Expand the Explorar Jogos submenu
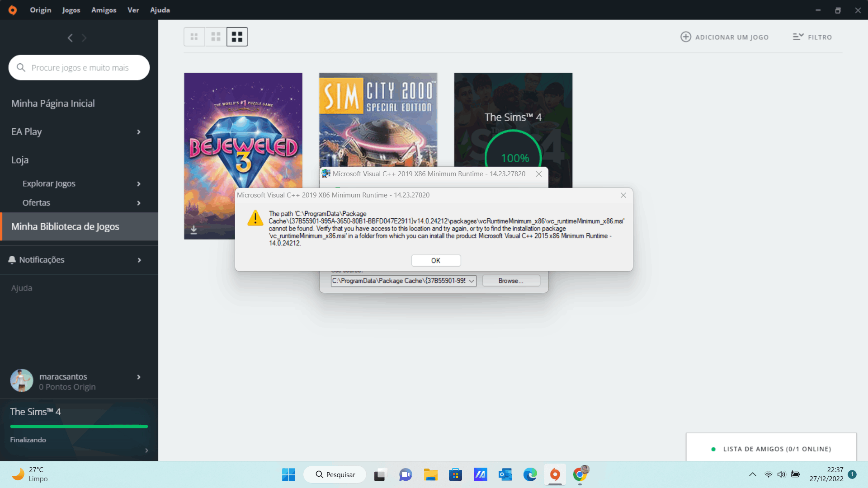The width and height of the screenshot is (868, 488). tap(139, 184)
